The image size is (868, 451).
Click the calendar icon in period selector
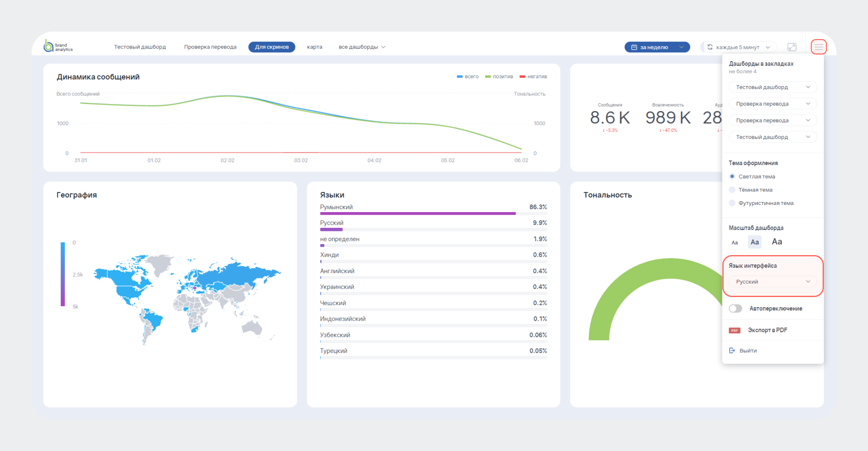click(x=634, y=47)
